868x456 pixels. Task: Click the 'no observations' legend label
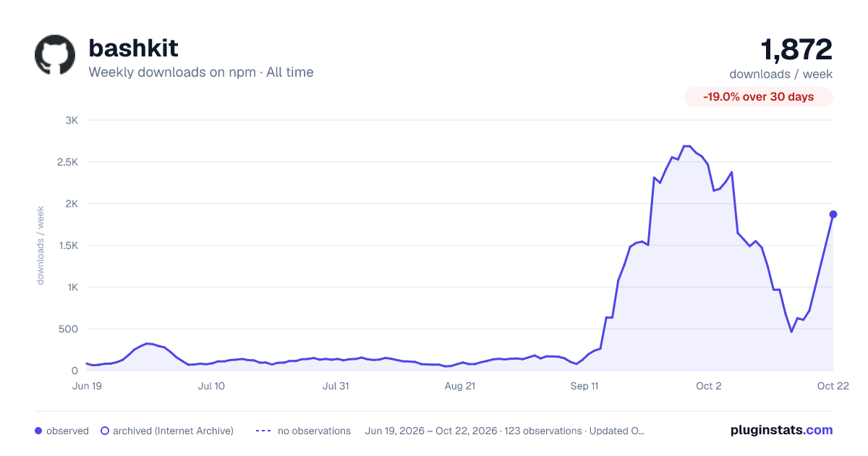pos(314,431)
